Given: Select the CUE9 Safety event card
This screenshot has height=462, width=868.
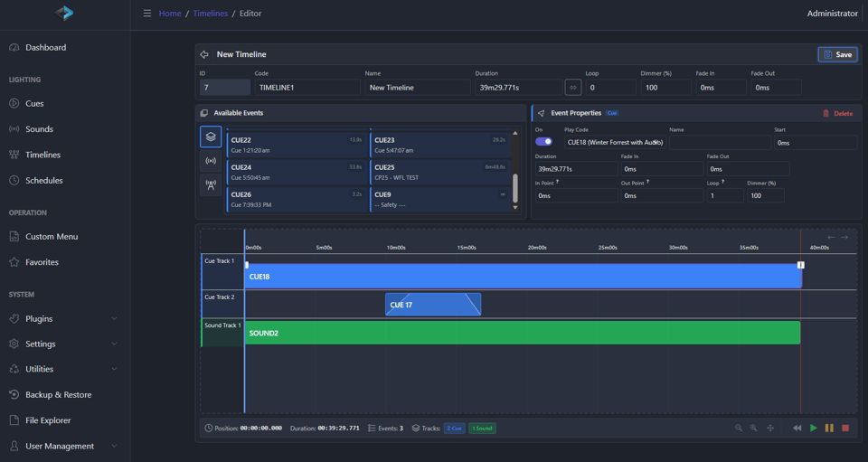Looking at the screenshot, I should click(440, 199).
